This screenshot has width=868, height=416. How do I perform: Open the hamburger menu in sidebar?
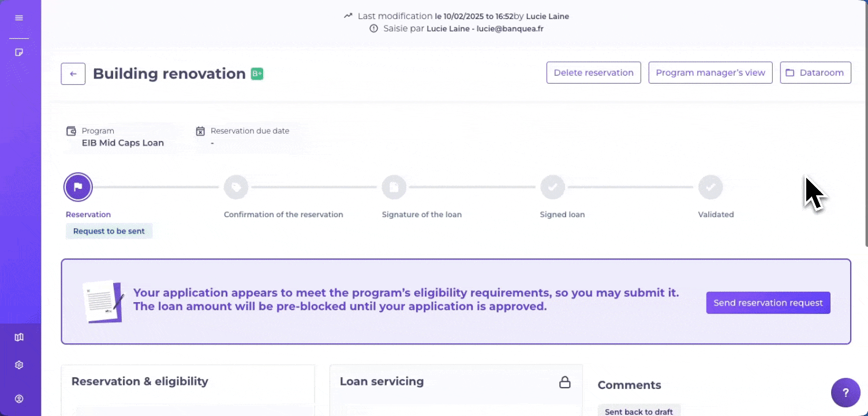[19, 18]
